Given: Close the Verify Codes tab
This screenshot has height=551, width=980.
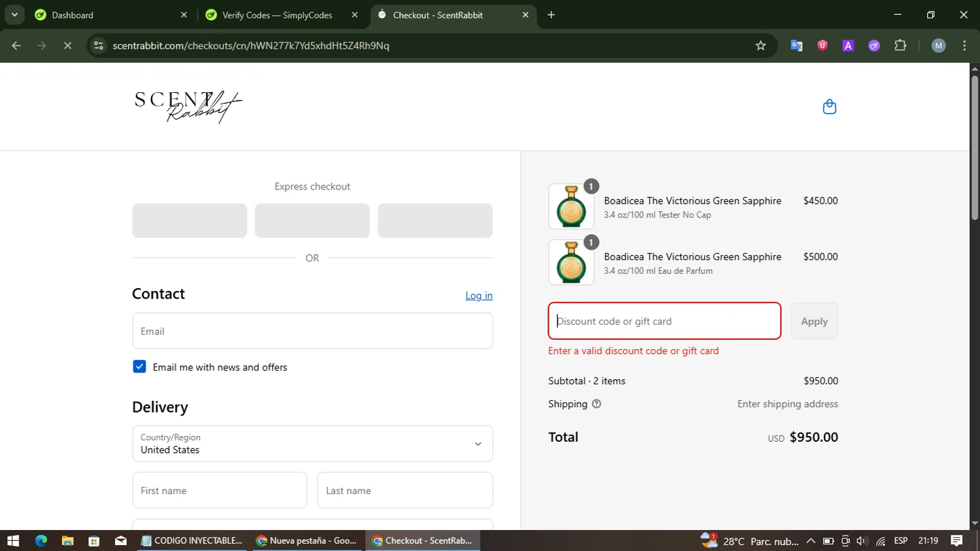Looking at the screenshot, I should [x=355, y=15].
